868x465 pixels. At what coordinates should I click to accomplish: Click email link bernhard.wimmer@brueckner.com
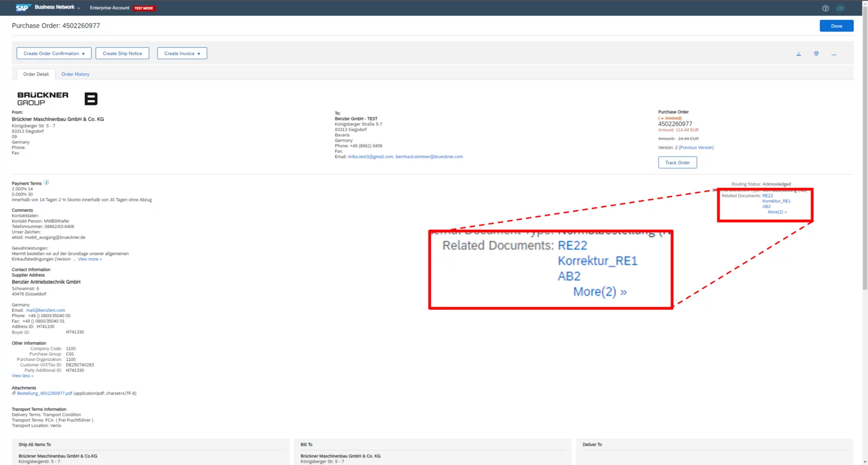pyautogui.click(x=429, y=157)
